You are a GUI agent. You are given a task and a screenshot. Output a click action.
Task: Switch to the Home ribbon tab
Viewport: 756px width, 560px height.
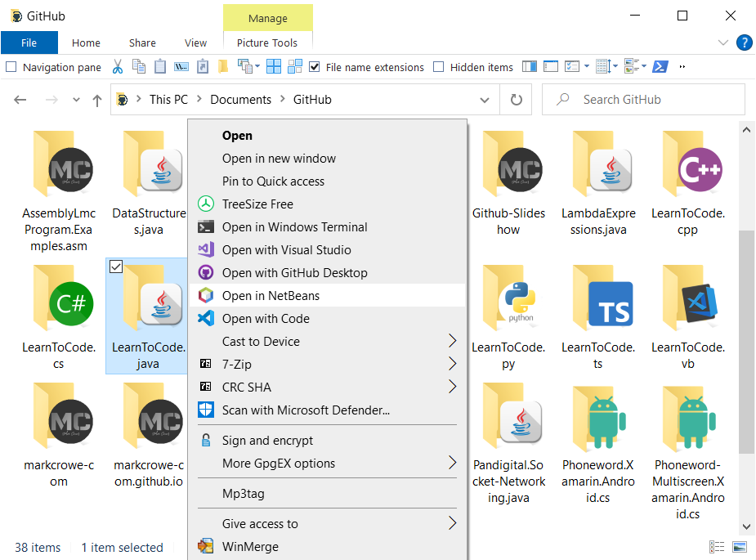pos(86,43)
